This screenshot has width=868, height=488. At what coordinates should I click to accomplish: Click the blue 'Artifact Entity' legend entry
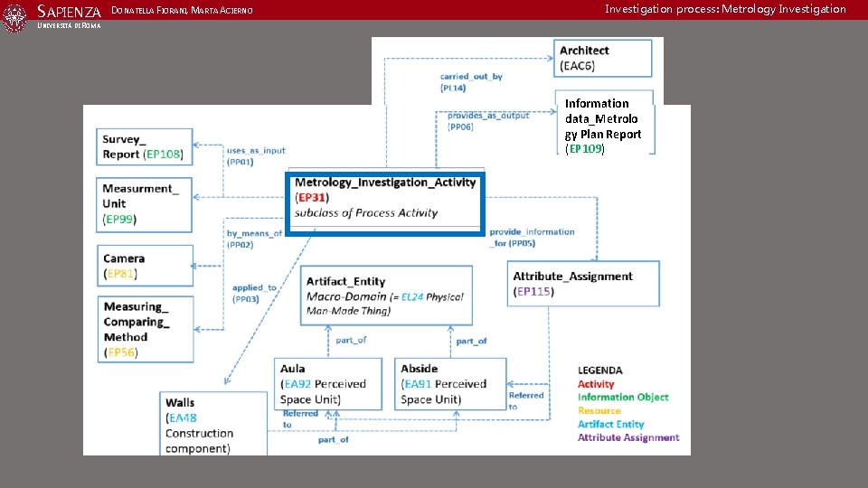pos(610,425)
